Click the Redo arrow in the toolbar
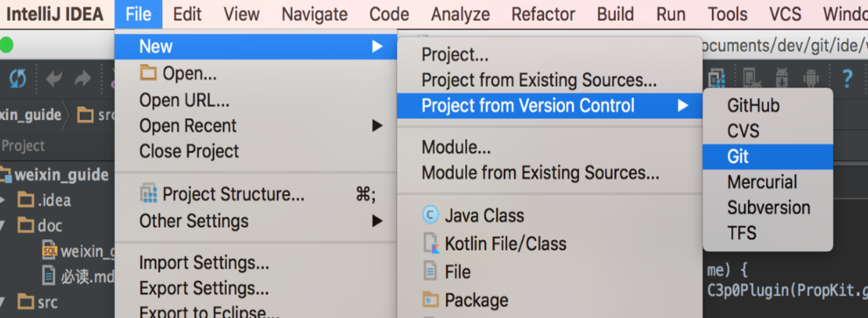Image resolution: width=868 pixels, height=318 pixels. click(82, 79)
